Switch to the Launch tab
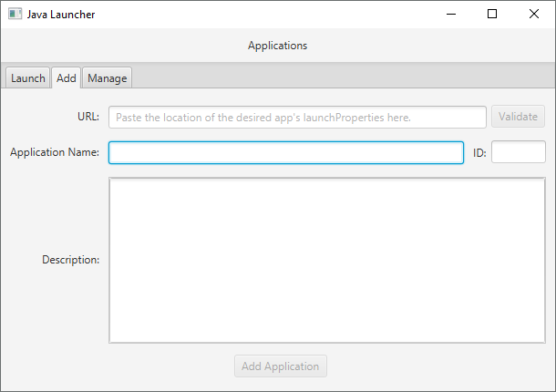 [27, 78]
